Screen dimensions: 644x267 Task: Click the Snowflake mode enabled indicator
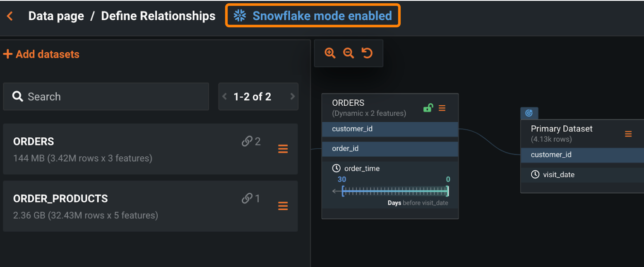pyautogui.click(x=313, y=16)
